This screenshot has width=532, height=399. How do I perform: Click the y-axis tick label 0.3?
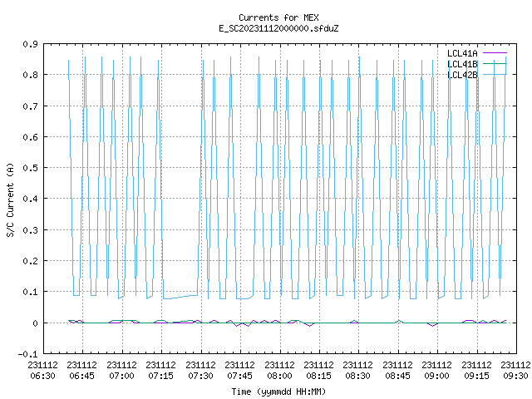click(31, 230)
